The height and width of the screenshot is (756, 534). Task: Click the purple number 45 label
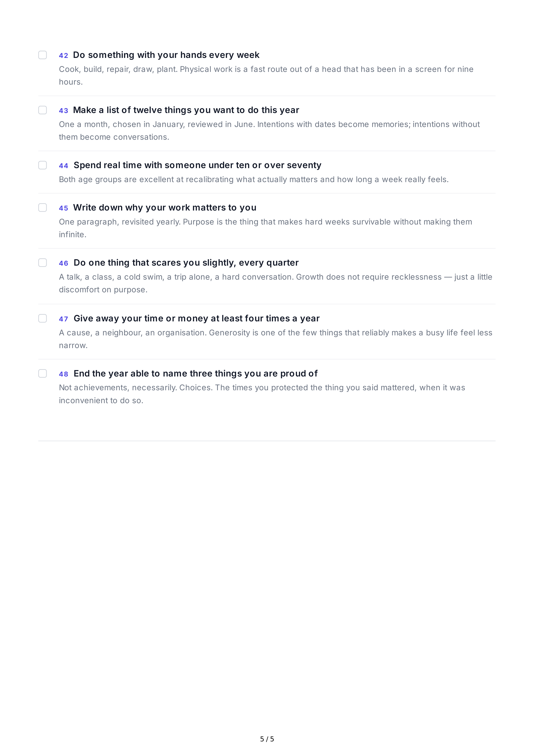click(63, 208)
